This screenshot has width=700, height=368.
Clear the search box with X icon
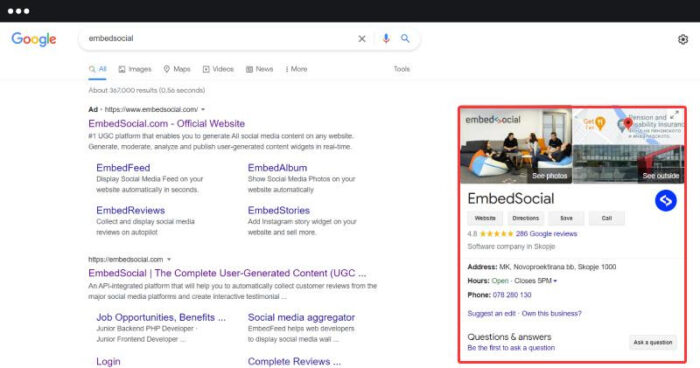coord(362,39)
